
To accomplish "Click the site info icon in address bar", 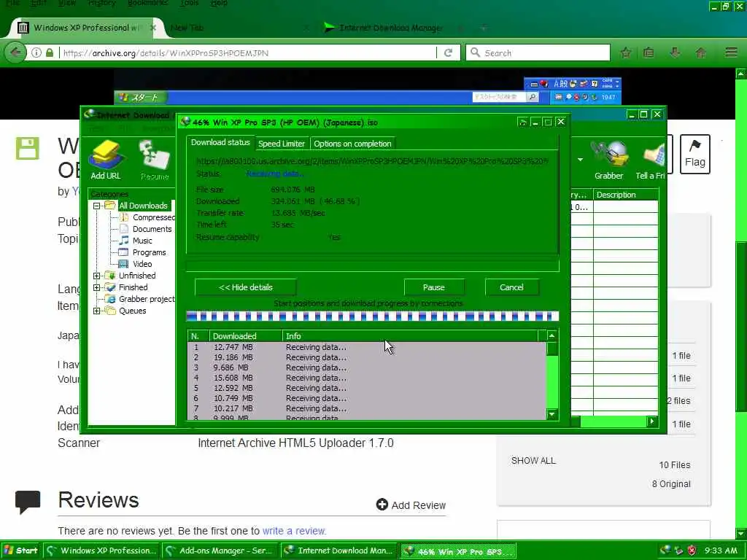I will (36, 52).
